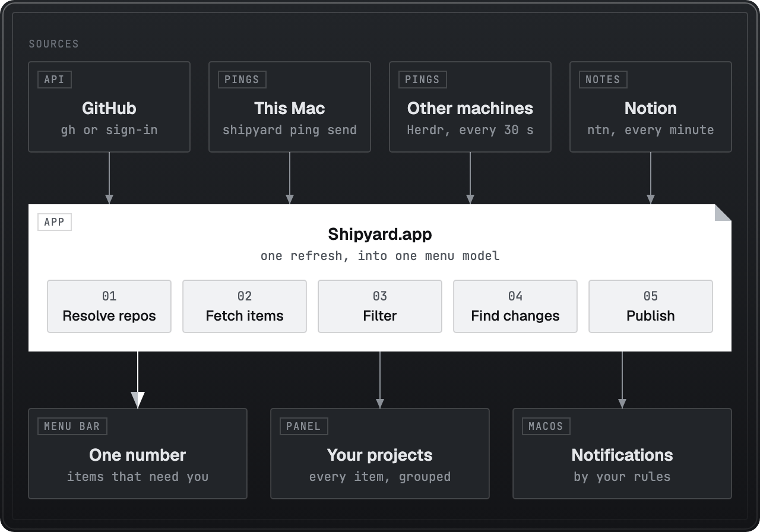Click 'ntn, every minute' text
760x532 pixels.
[651, 130]
